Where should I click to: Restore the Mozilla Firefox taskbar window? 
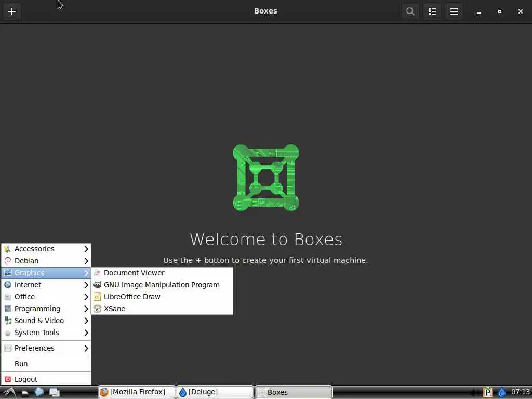137,392
